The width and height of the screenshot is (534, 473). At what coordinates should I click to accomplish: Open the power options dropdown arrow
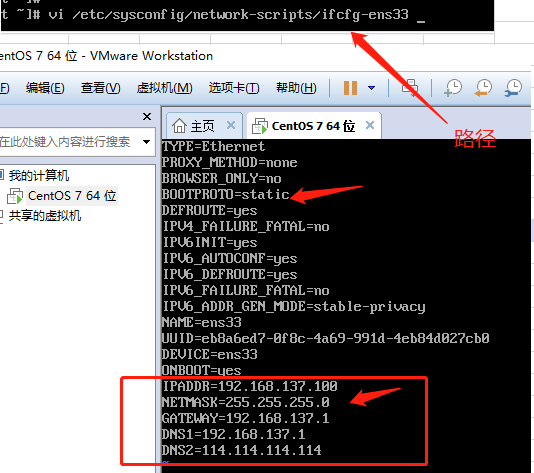(372, 88)
